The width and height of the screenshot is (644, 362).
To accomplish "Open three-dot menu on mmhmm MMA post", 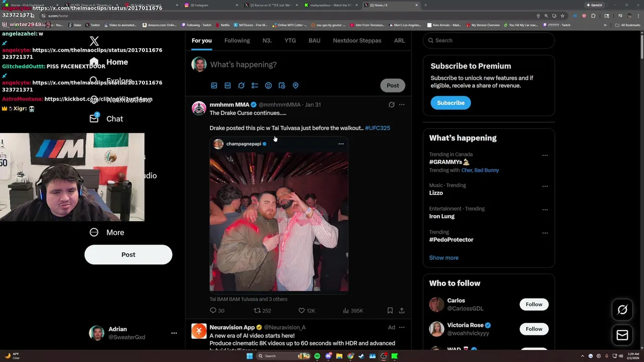I will [401, 105].
